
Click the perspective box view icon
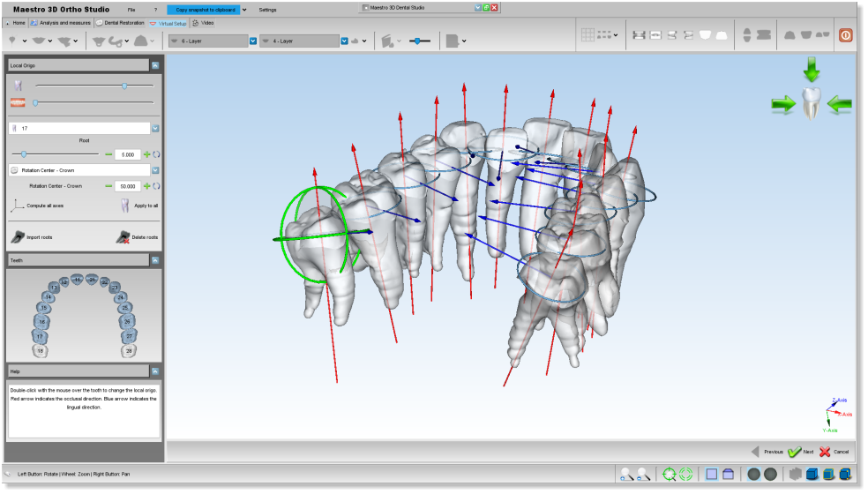[x=729, y=474]
